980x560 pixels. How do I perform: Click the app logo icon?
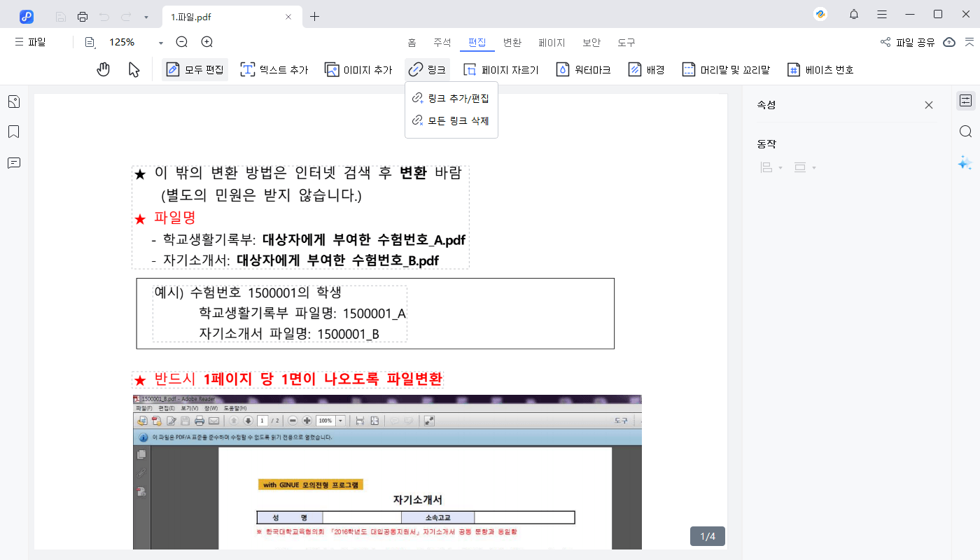[x=27, y=16]
